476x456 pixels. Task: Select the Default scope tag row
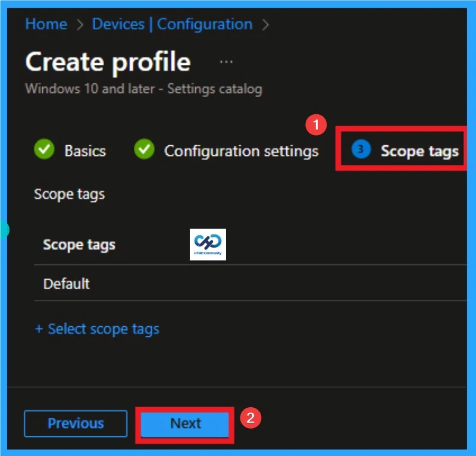pyautogui.click(x=66, y=284)
